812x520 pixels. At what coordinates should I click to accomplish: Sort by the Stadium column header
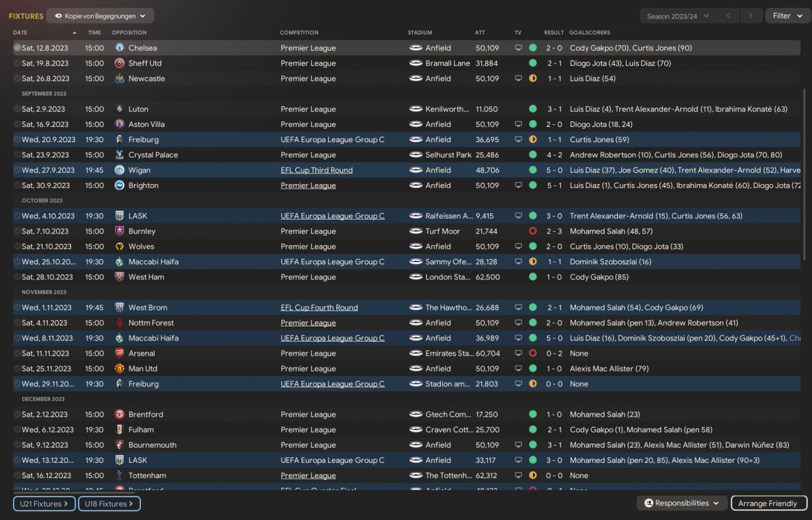pos(420,32)
